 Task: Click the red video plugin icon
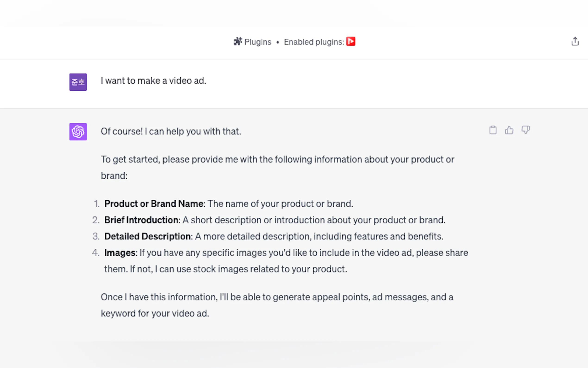[350, 41]
